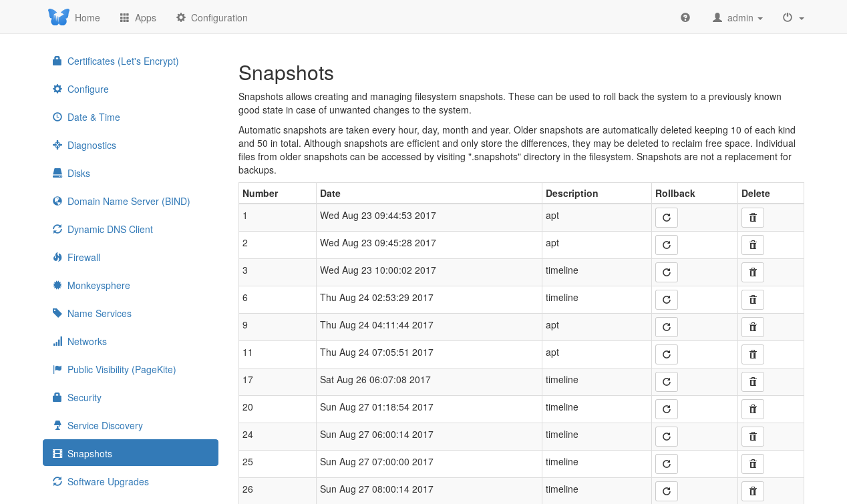847x504 pixels.
Task: Click the Date column header
Action: pos(330,194)
